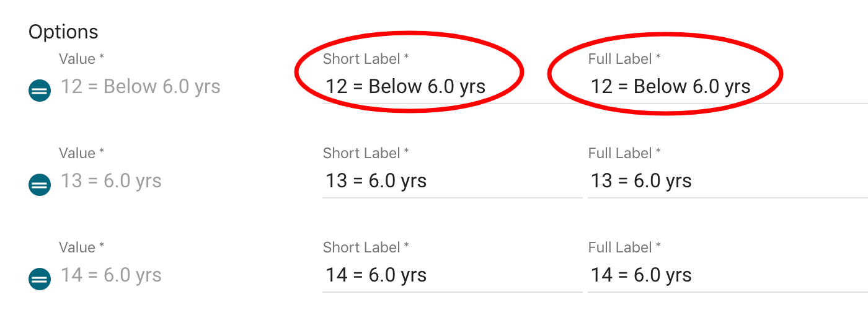Click the Full Label input for option 13
Viewport: 868px width, 320px height.
click(725, 181)
